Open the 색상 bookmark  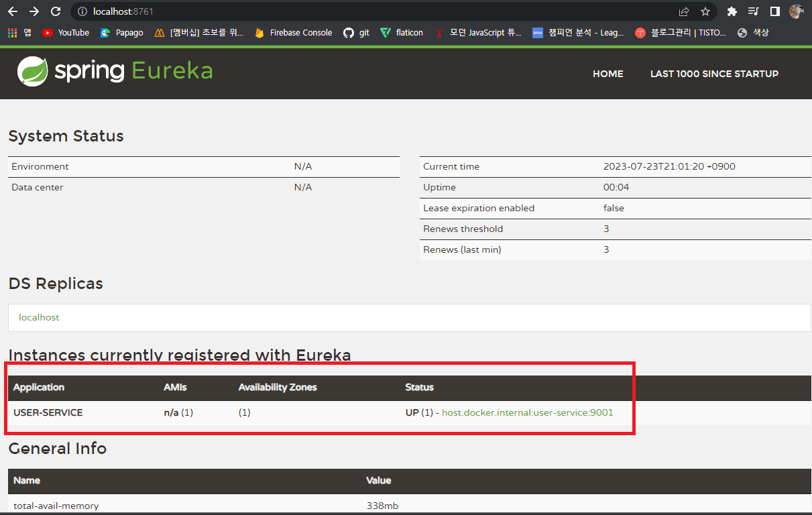[x=752, y=32]
